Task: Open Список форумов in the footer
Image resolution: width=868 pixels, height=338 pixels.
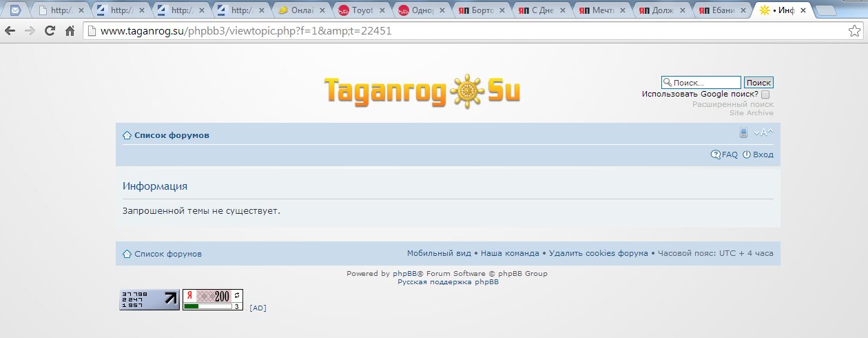Action: tap(168, 254)
